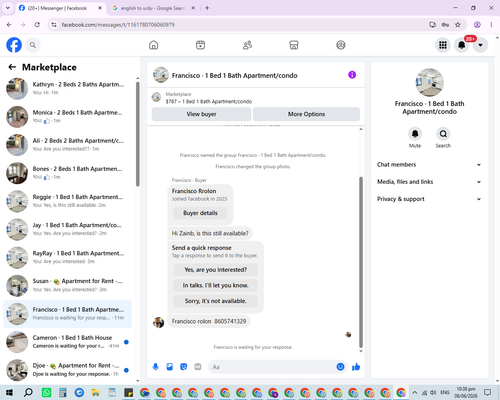Reload the page
The height and width of the screenshot is (400, 500).
(x=37, y=25)
